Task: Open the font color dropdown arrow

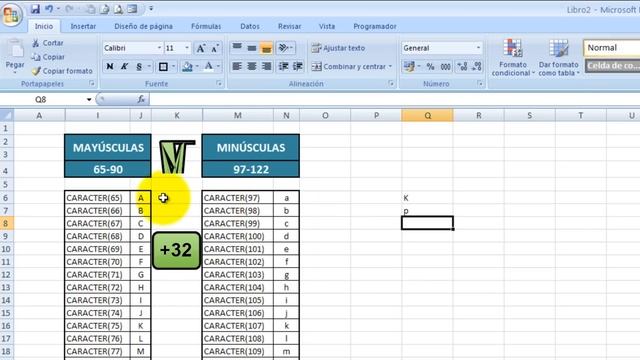Action: 218,66
